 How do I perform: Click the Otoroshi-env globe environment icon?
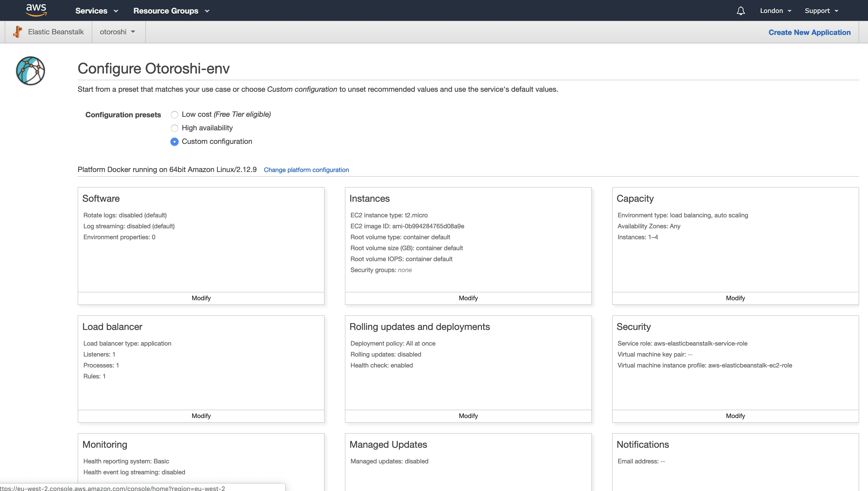(30, 71)
